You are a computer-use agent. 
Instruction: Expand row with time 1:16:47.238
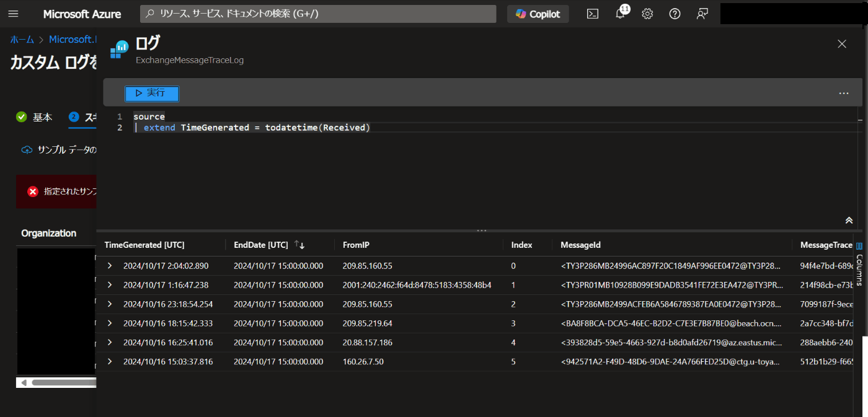click(x=110, y=285)
